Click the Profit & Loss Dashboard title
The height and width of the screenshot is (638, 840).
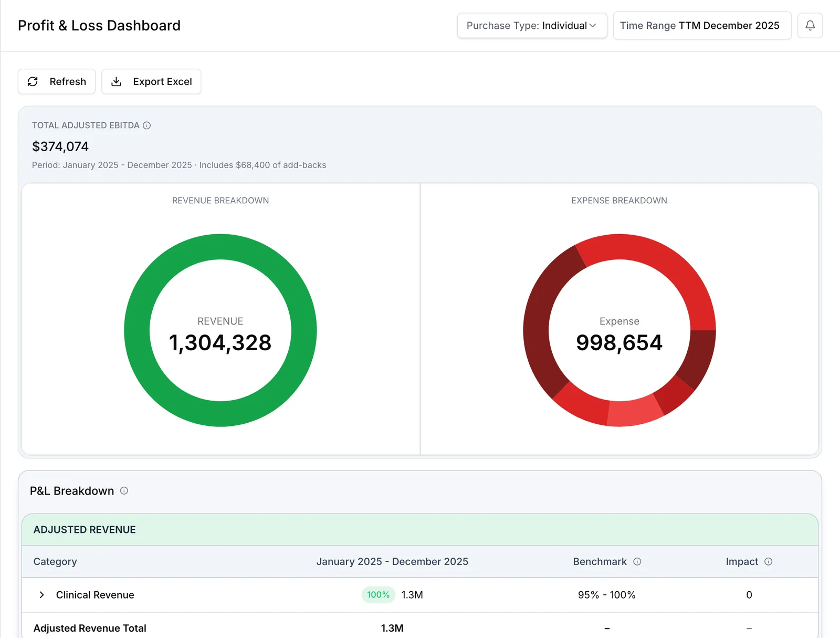point(99,25)
